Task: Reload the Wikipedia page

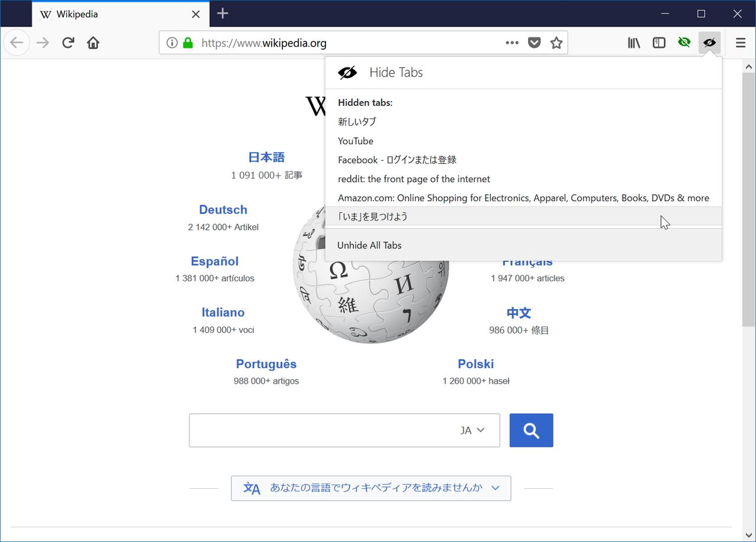Action: click(68, 43)
